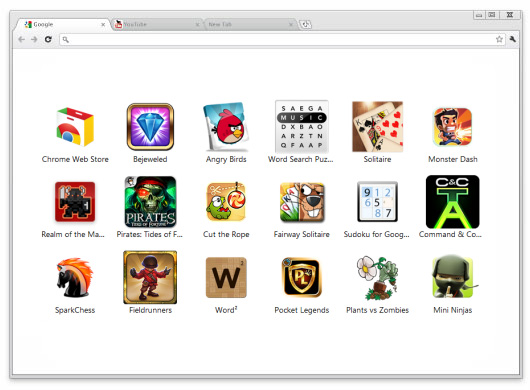The width and height of the screenshot is (530, 390).
Task: Click the Angry Birds label text
Action: 226,160
